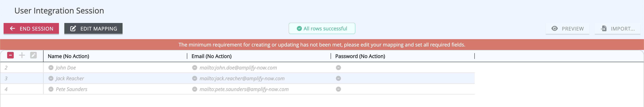Click the status icon beside John Doe
Viewport: 644px width, 107px height.
click(x=51, y=68)
